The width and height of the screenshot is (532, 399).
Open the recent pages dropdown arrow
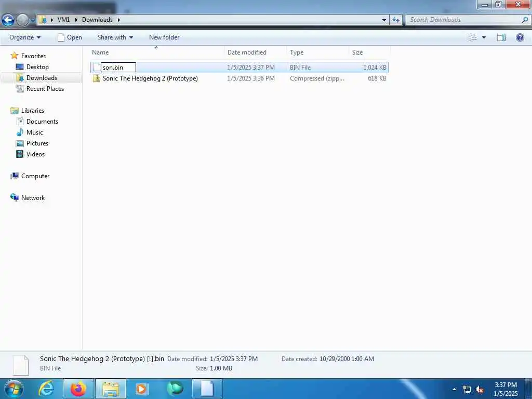[x=32, y=20]
